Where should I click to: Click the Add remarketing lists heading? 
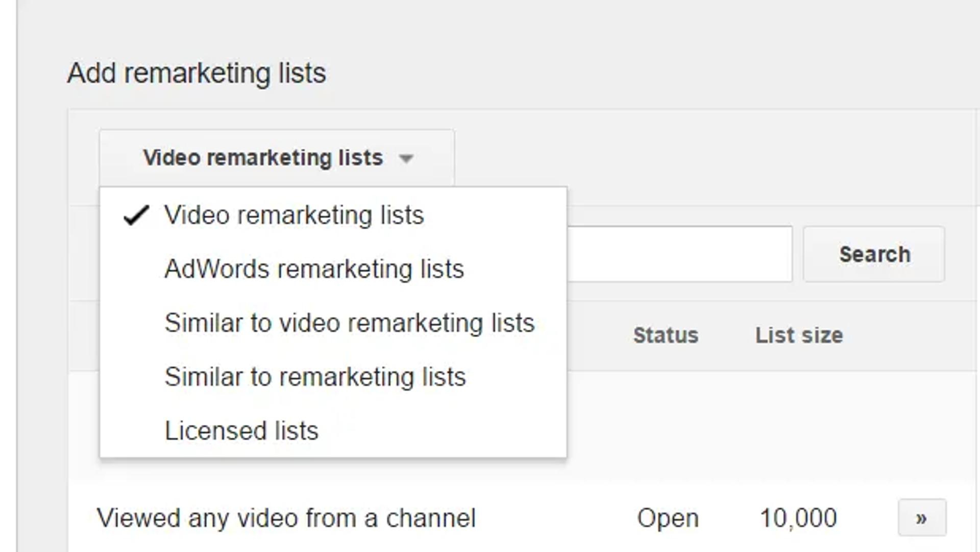[197, 73]
